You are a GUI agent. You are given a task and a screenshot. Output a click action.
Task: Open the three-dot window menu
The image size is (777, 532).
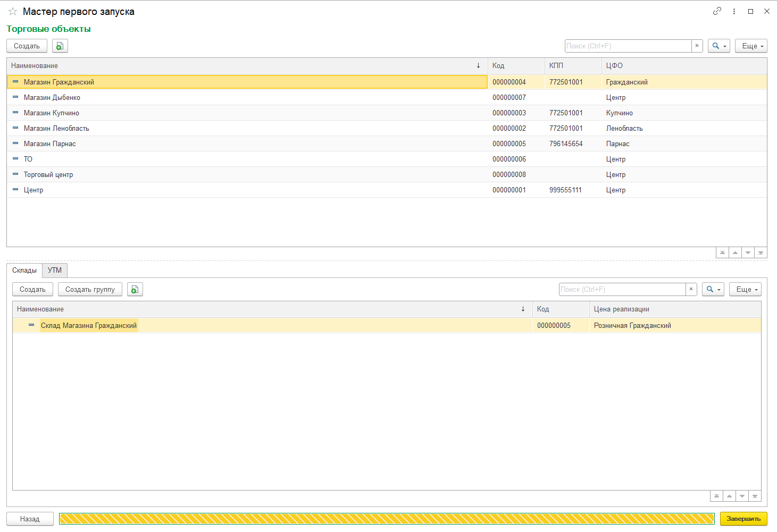click(x=734, y=11)
